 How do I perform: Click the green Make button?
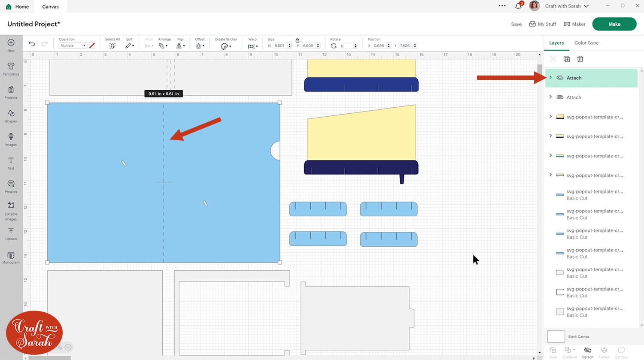pos(614,24)
